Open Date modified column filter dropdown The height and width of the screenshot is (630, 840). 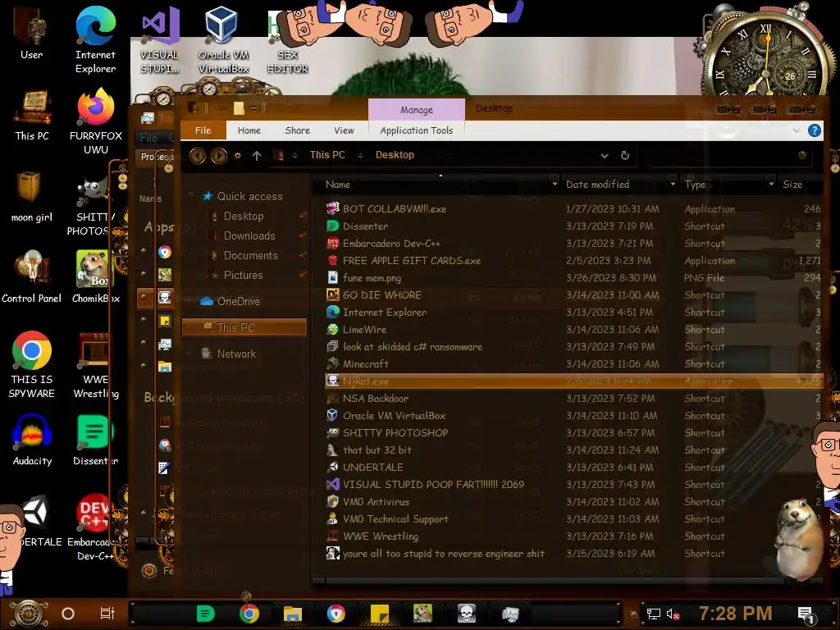673,184
